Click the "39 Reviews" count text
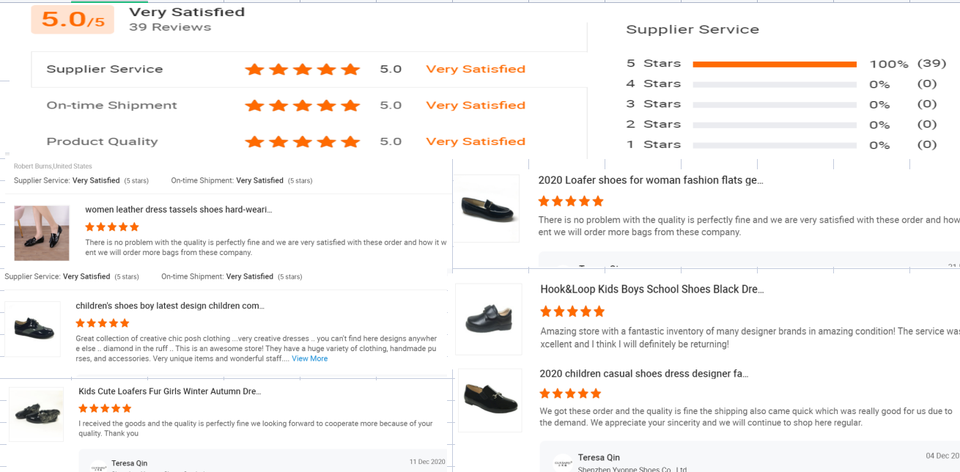 (x=170, y=27)
